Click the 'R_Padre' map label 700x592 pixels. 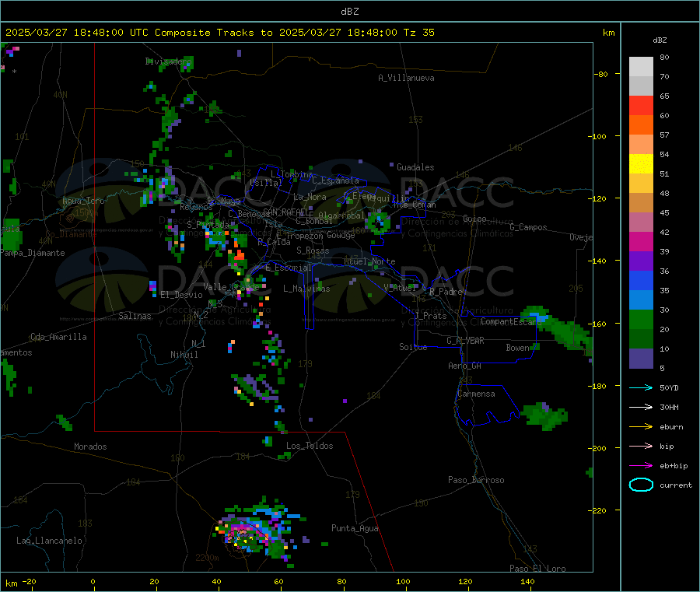(x=446, y=292)
